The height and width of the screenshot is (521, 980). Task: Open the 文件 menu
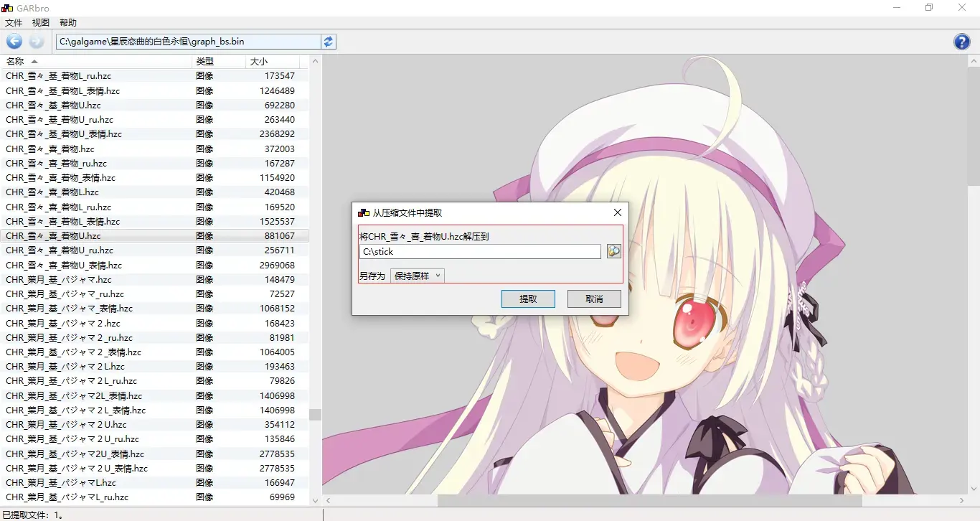[14, 23]
